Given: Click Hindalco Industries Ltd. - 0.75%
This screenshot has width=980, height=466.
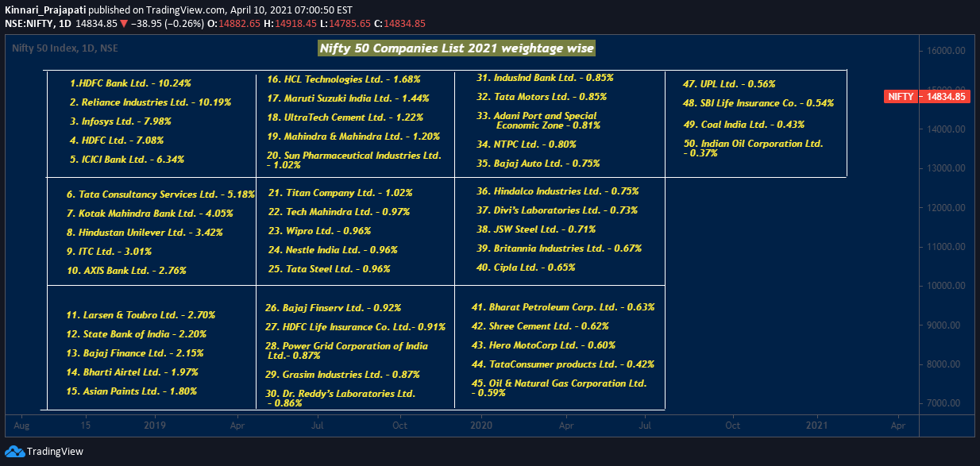Looking at the screenshot, I should (558, 191).
